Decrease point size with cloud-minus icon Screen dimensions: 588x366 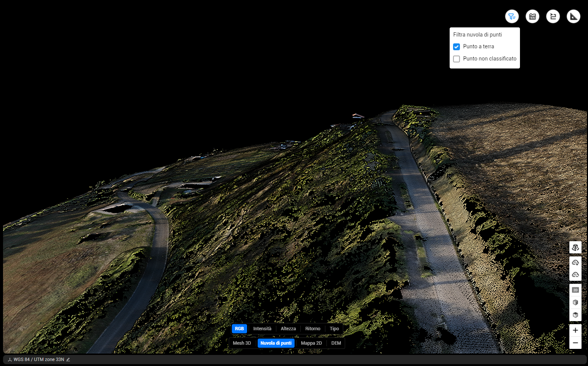click(575, 274)
